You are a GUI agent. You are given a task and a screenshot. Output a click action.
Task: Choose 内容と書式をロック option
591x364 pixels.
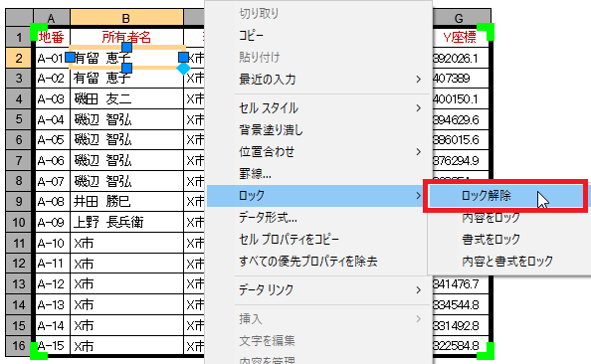click(506, 261)
